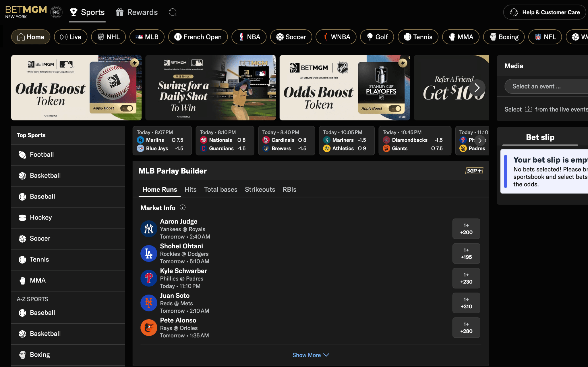Click the headset icon in Help & Customer Care
The image size is (588, 367).
tap(514, 12)
